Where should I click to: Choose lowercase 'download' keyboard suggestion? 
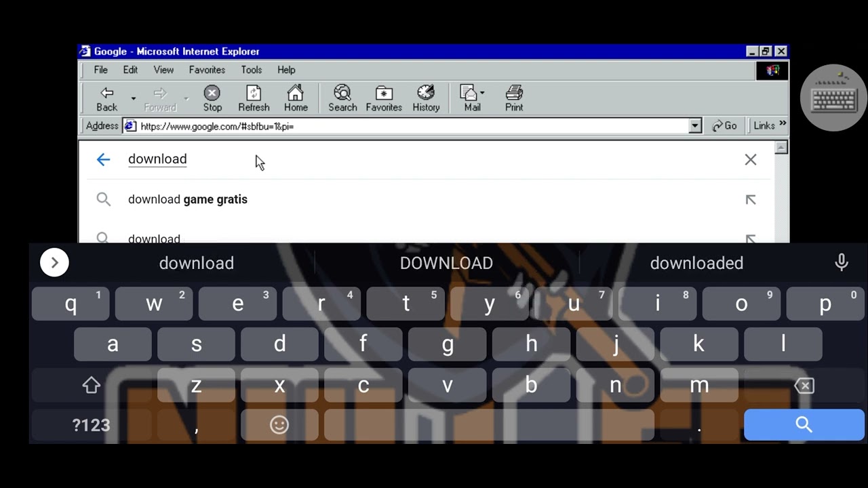pyautogui.click(x=197, y=263)
